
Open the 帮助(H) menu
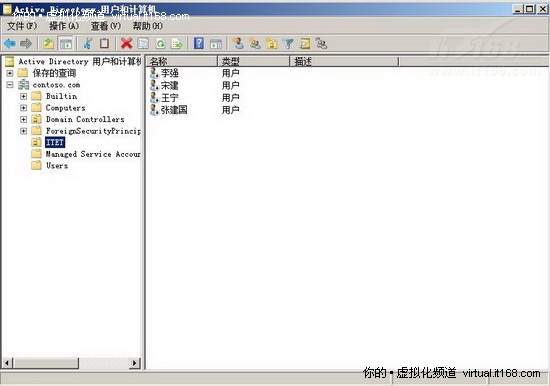tap(148, 26)
